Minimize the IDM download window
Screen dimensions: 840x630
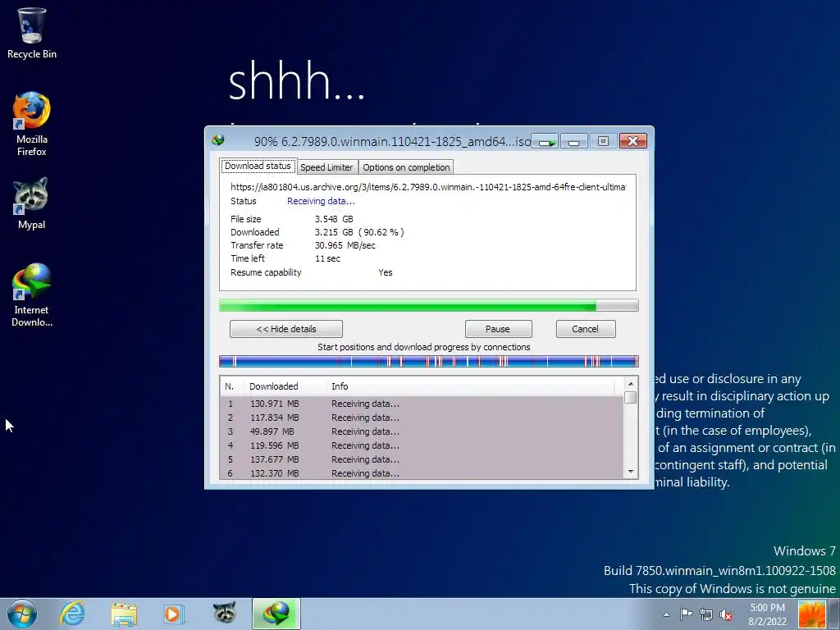click(x=574, y=141)
